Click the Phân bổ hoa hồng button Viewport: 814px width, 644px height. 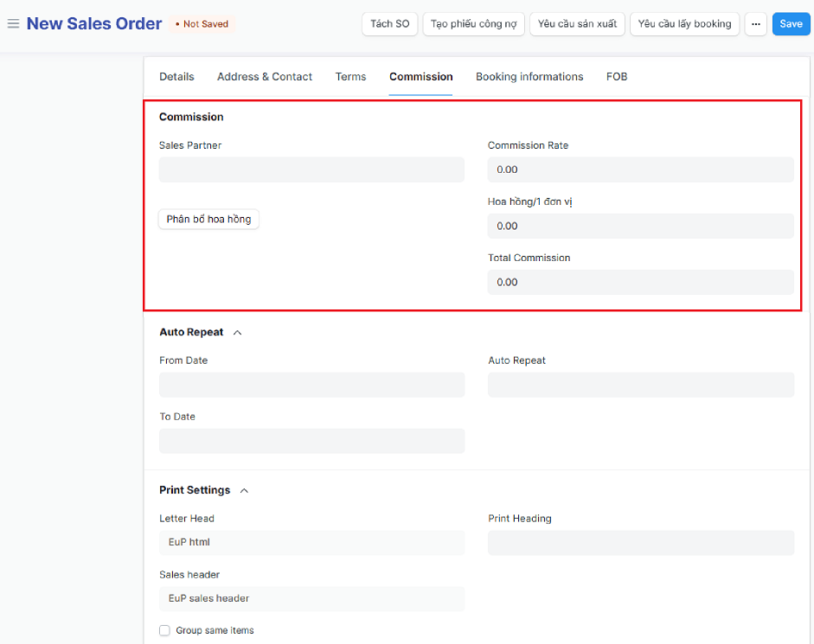pyautogui.click(x=208, y=220)
